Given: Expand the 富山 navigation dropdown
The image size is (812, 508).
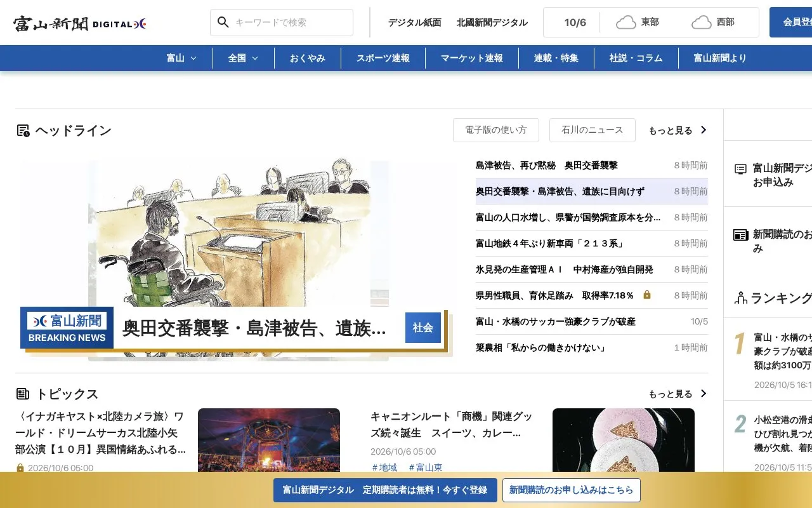Looking at the screenshot, I should pos(181,58).
